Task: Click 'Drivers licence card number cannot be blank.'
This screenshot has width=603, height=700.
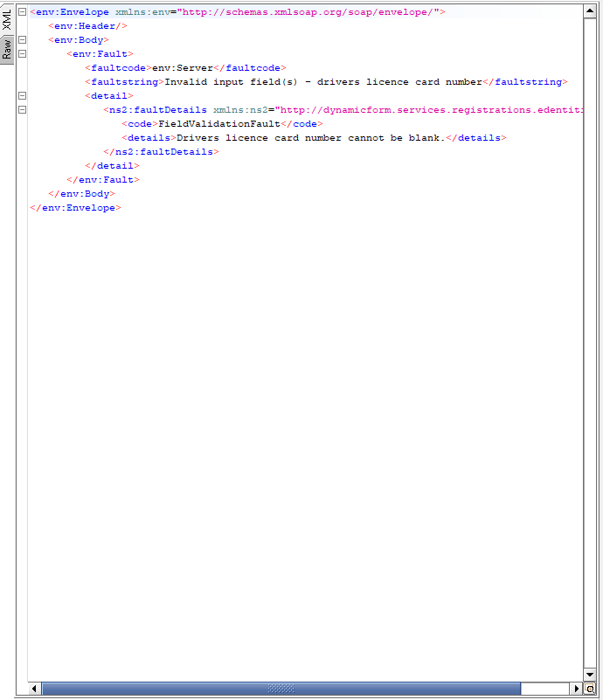Action: [x=310, y=137]
